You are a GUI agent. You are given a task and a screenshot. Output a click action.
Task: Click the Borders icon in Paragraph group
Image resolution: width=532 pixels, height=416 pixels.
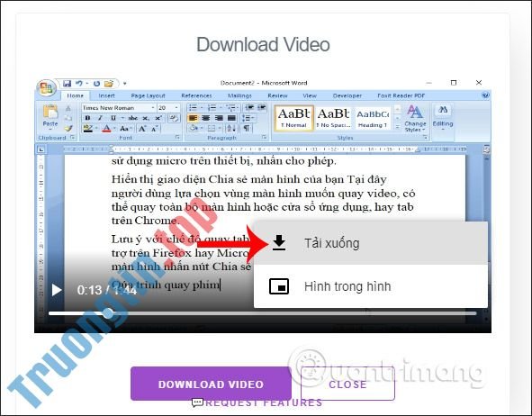tap(212, 128)
